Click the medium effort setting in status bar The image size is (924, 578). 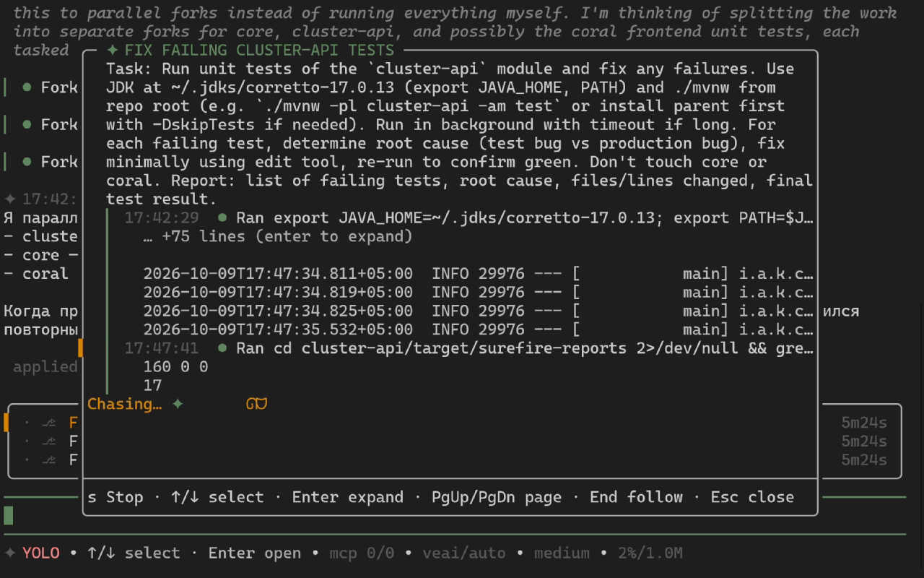(x=562, y=553)
